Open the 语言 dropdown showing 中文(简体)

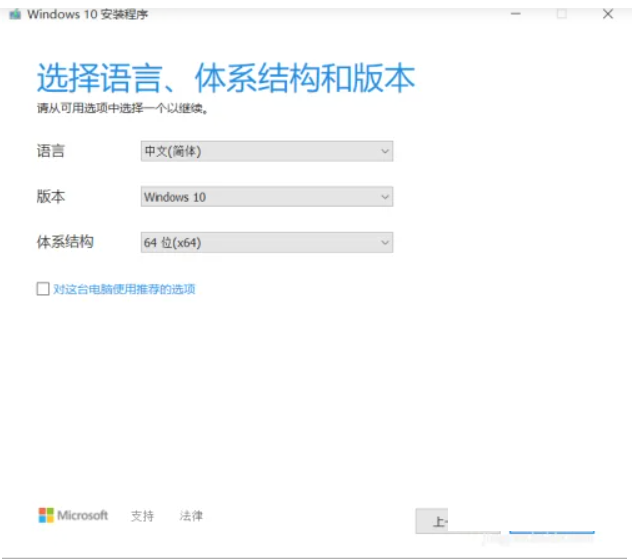(267, 151)
